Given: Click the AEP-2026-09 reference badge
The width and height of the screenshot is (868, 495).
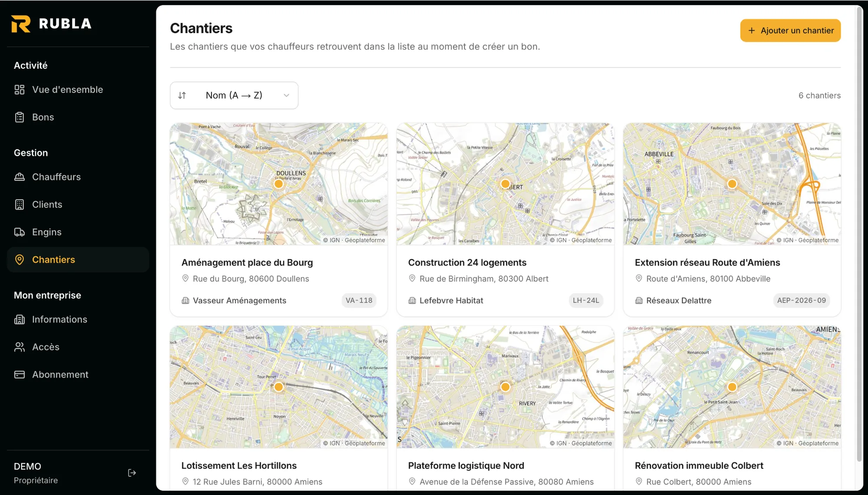Looking at the screenshot, I should coord(801,300).
